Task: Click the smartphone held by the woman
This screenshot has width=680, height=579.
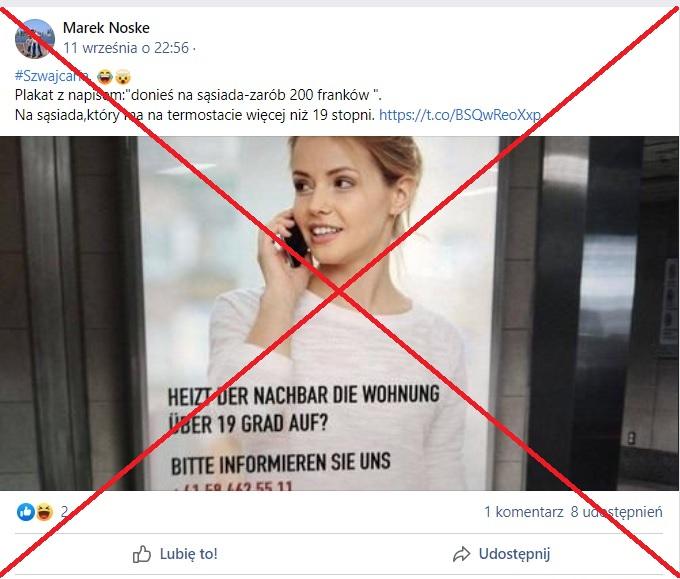Action: point(295,245)
